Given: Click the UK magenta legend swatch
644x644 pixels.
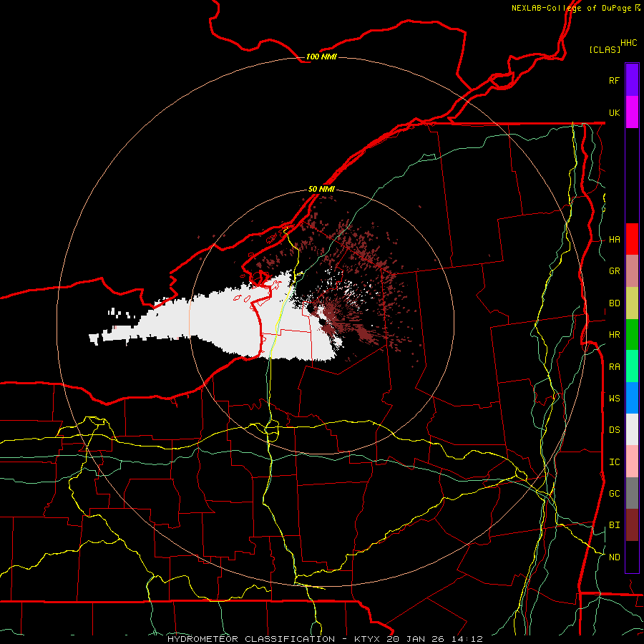Looking at the screenshot, I should tap(632, 112).
